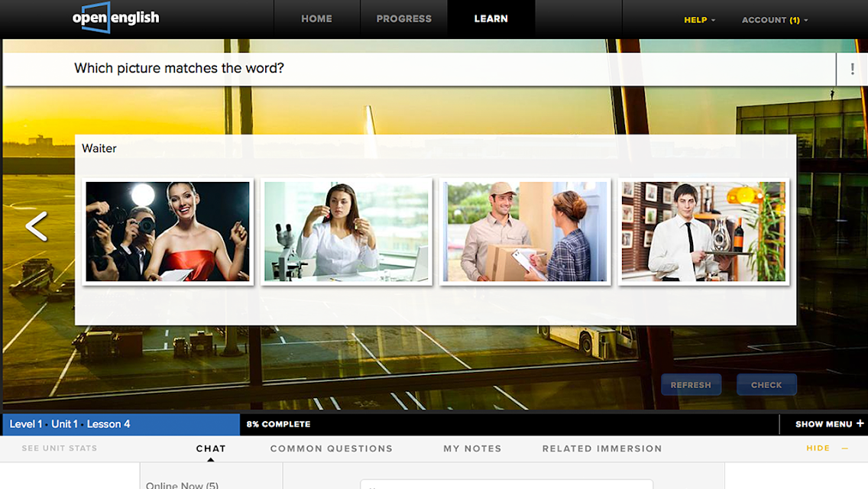Click the exclamation report icon

point(852,70)
